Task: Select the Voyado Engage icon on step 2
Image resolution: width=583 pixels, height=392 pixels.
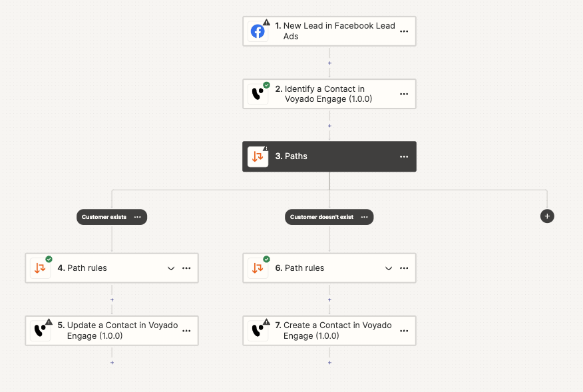Action: point(258,94)
